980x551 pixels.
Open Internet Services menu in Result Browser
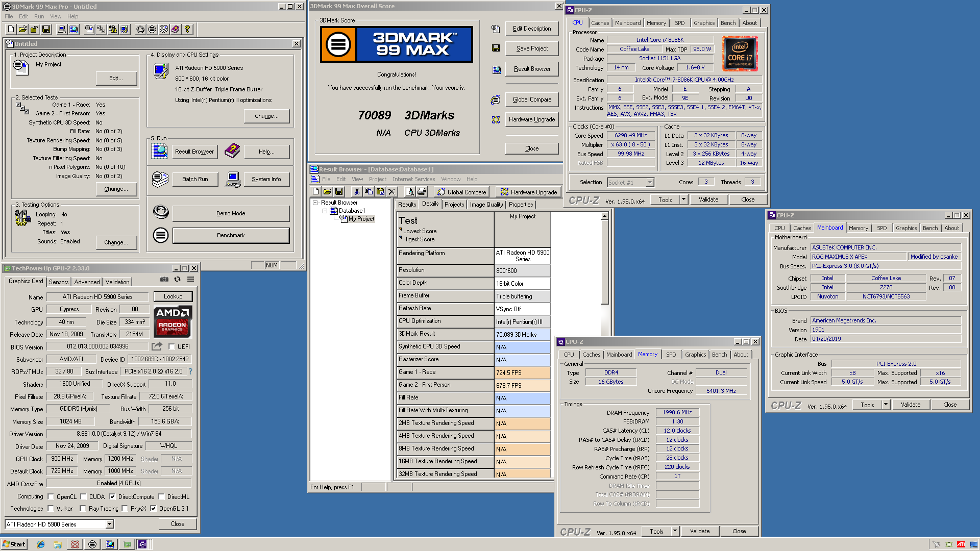coord(413,179)
